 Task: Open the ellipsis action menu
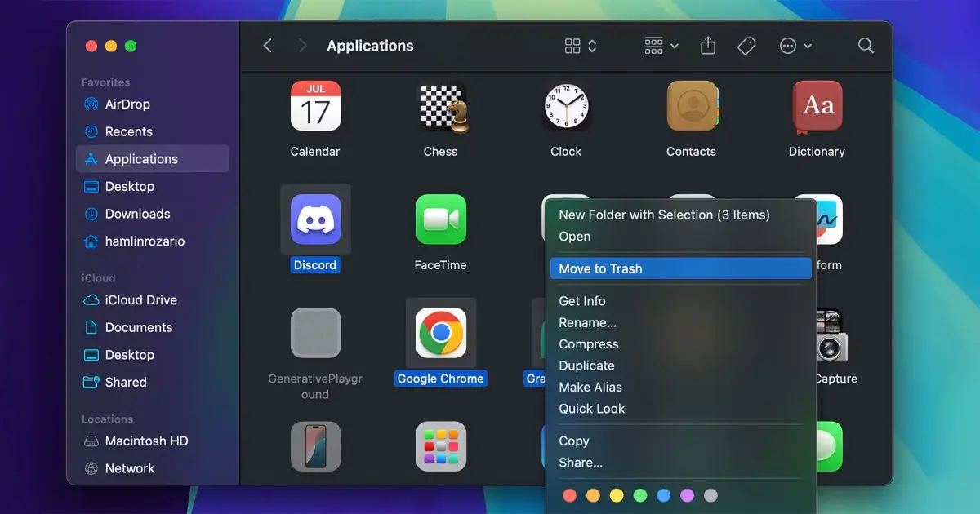(795, 46)
